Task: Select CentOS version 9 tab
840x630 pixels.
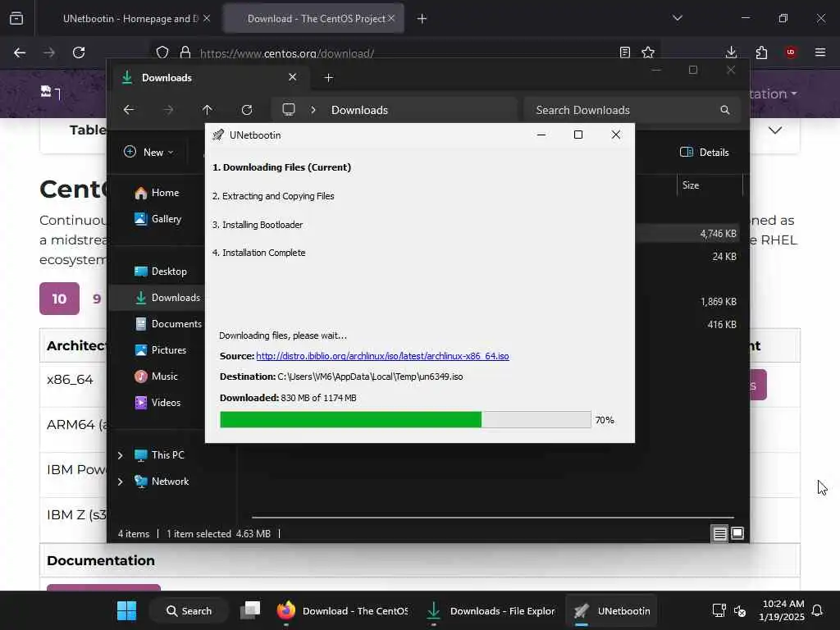Action: coord(97,299)
